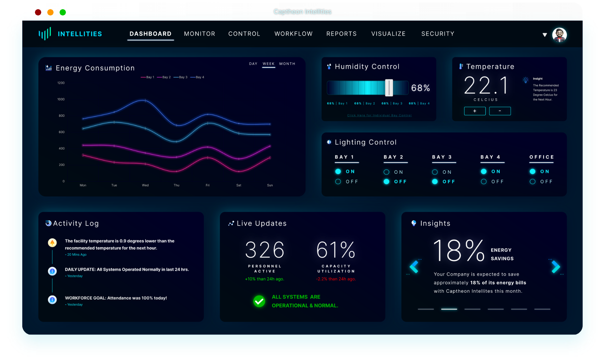Open the Visualize tab

click(388, 34)
